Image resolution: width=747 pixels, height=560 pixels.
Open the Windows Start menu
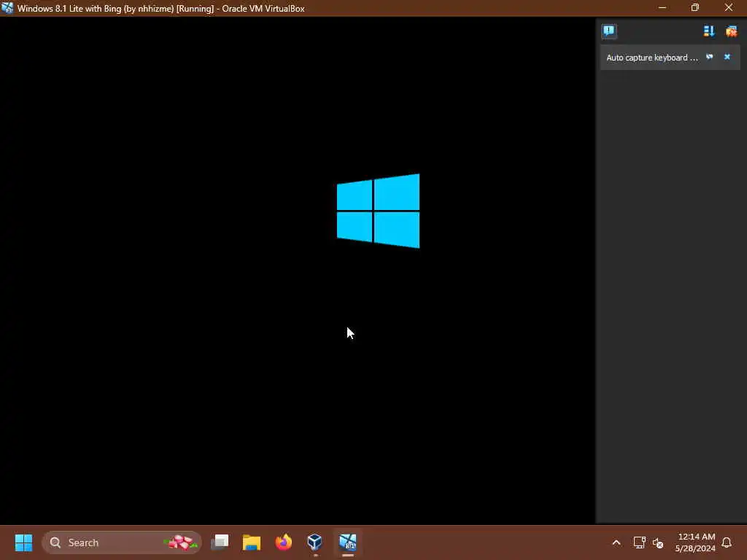point(23,542)
